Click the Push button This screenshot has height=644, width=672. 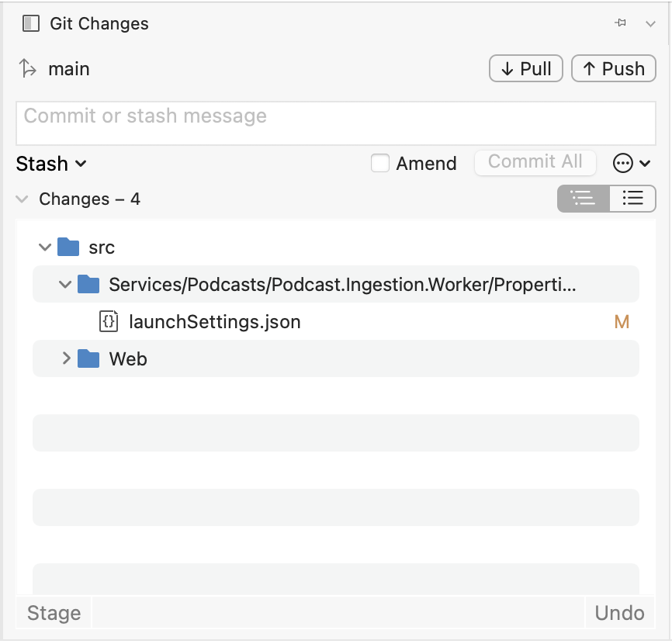click(613, 68)
